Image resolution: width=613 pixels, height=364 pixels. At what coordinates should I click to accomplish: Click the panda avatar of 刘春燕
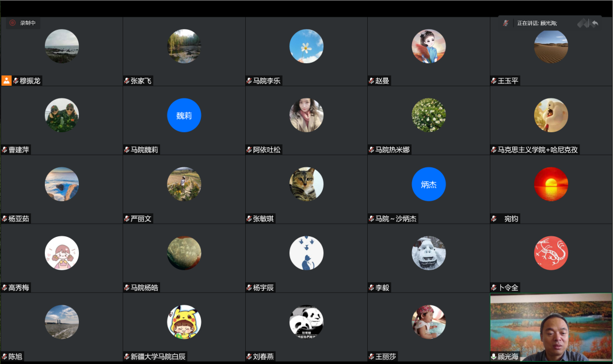(306, 322)
